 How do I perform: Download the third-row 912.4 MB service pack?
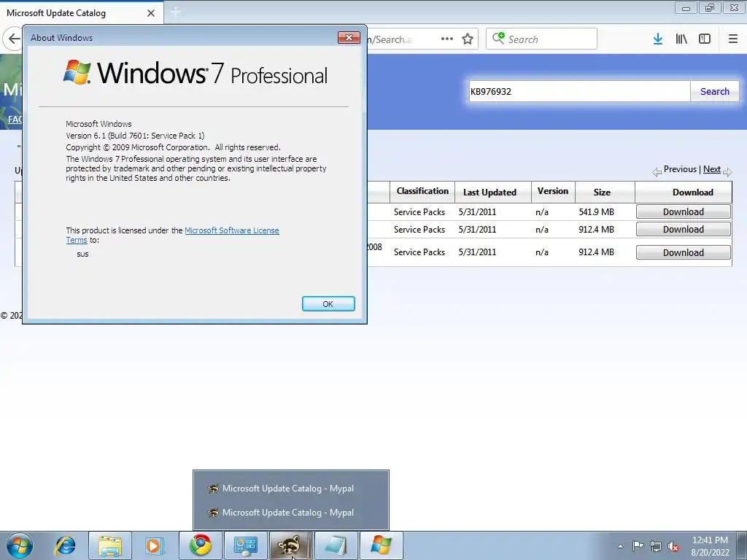point(683,252)
